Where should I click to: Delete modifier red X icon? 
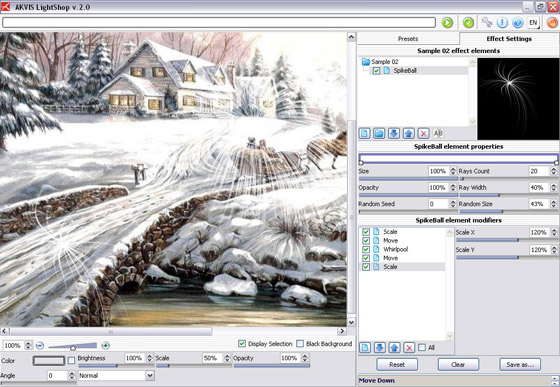[409, 347]
